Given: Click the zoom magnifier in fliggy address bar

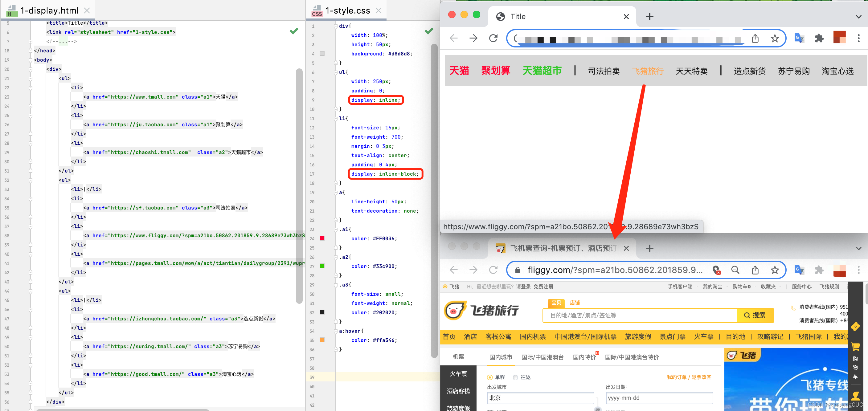Looking at the screenshot, I should click(x=735, y=270).
